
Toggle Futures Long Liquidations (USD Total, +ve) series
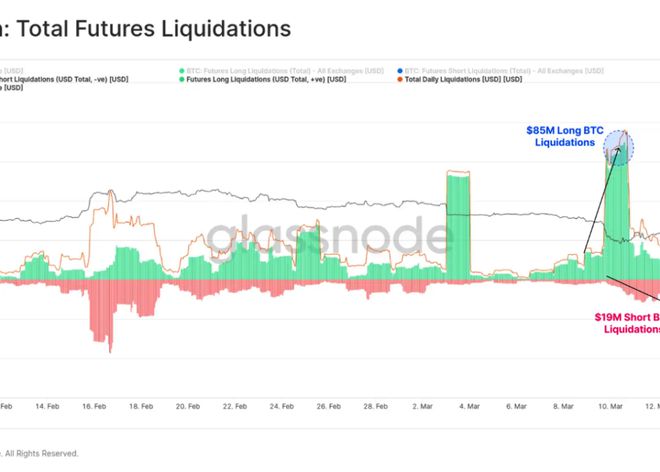(264, 79)
